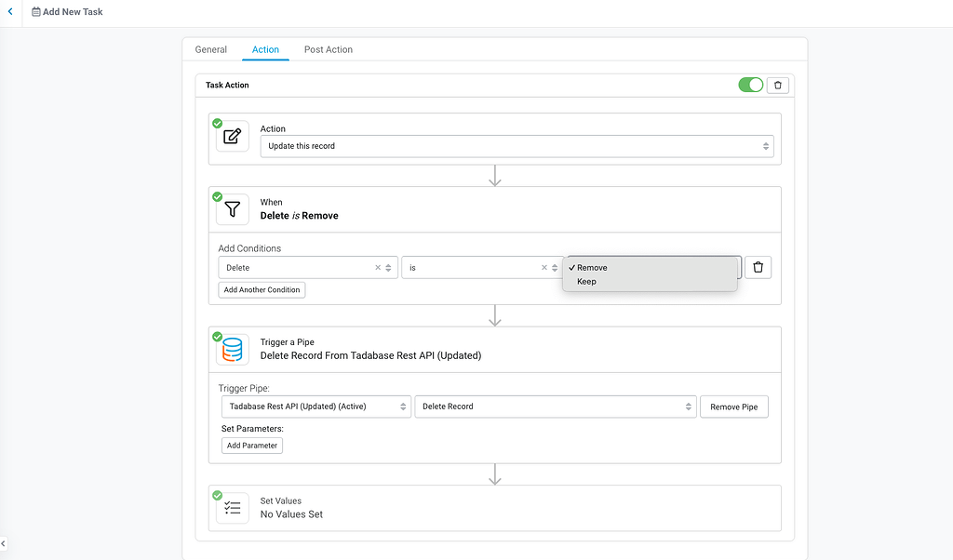Switch to the General tab
Screen dimensions: 953x560
pos(210,49)
